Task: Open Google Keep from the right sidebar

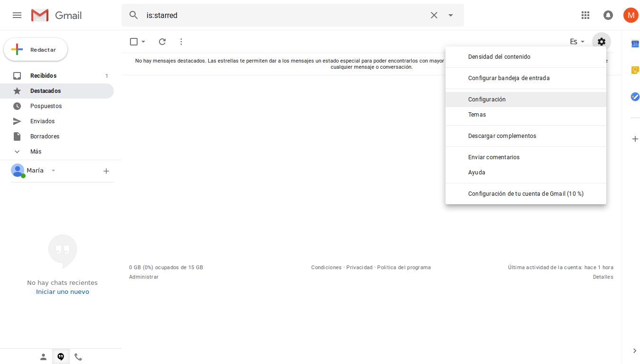Action: 635,70
